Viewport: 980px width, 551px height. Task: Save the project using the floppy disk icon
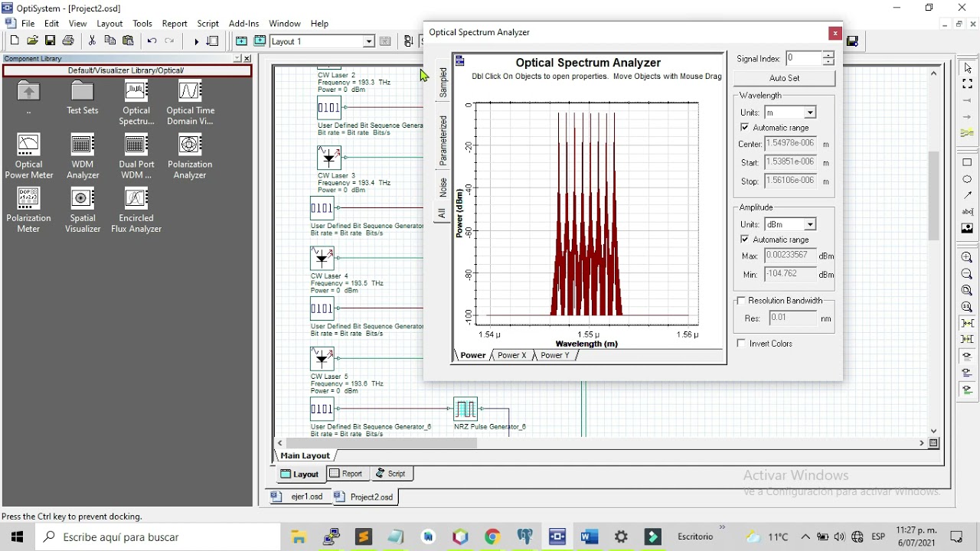click(50, 41)
